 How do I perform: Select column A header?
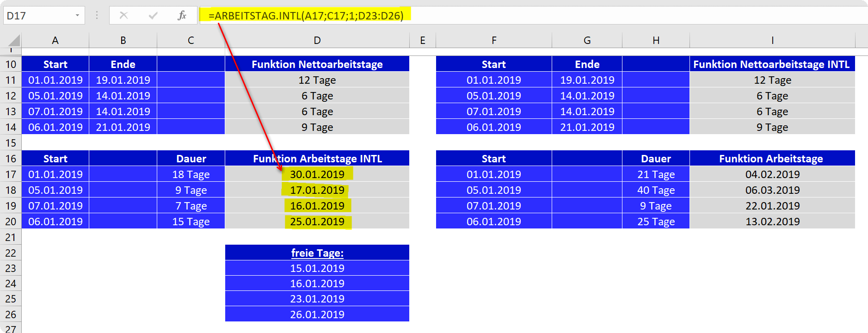(x=55, y=40)
